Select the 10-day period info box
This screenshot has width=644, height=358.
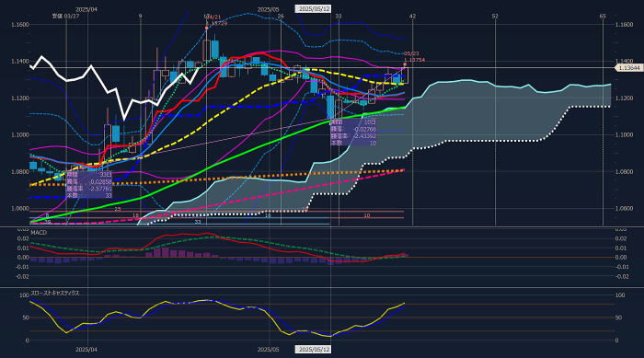point(353,133)
